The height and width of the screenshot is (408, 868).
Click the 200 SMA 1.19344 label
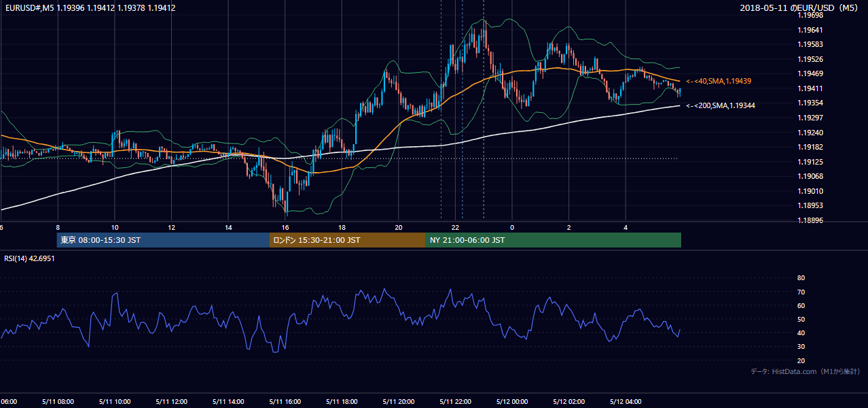(x=720, y=105)
